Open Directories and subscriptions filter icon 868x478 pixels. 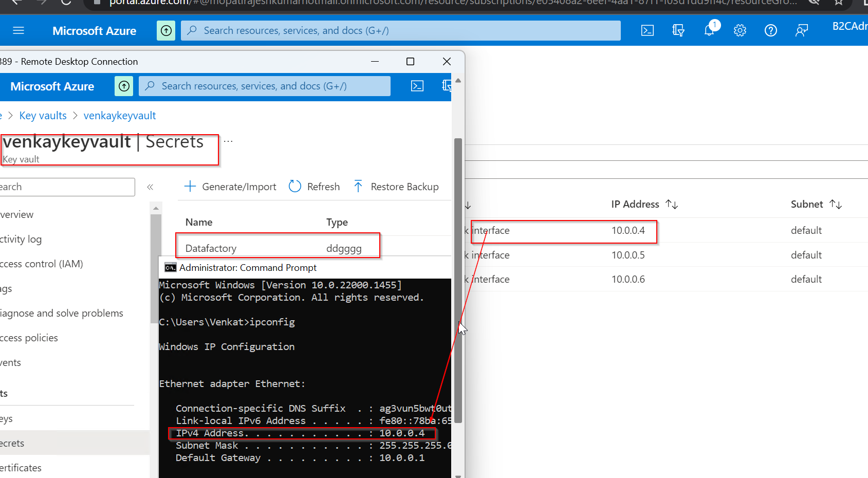coord(678,31)
